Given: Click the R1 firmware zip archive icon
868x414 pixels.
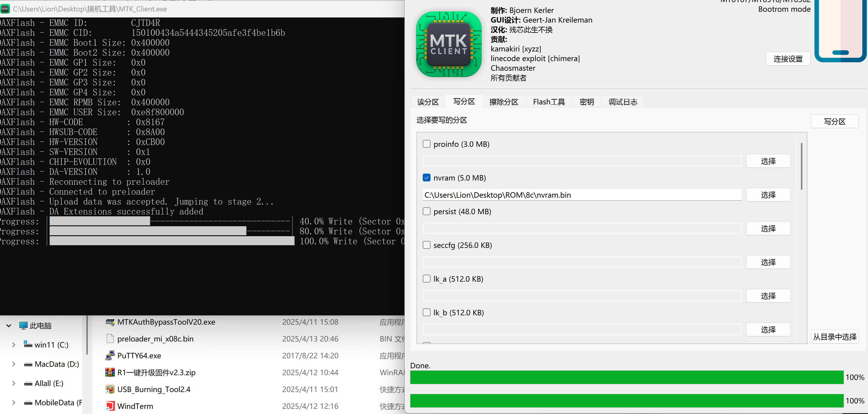Looking at the screenshot, I should tap(110, 372).
